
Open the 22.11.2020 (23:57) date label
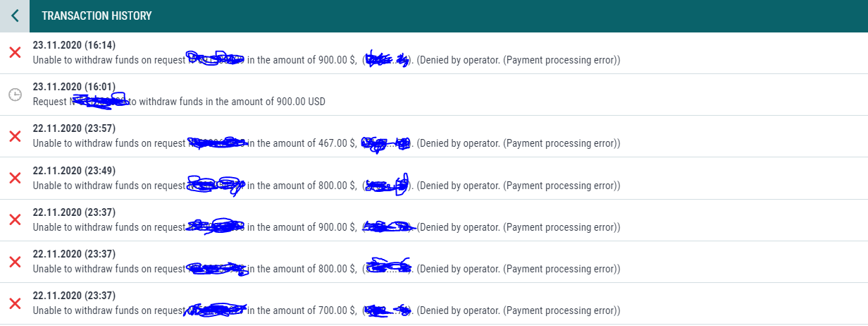click(x=75, y=128)
